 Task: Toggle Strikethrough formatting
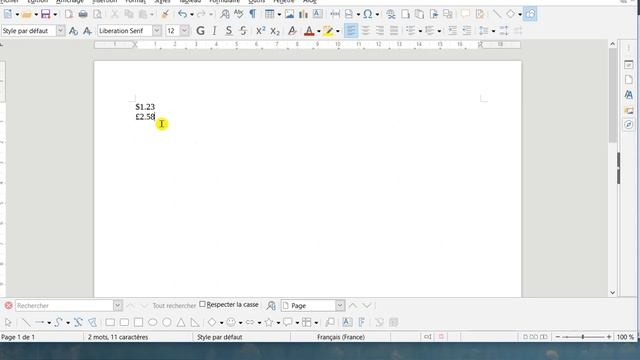[243, 31]
